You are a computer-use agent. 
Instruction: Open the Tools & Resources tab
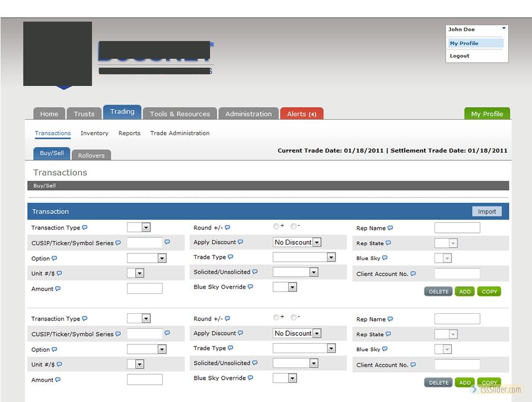click(180, 114)
